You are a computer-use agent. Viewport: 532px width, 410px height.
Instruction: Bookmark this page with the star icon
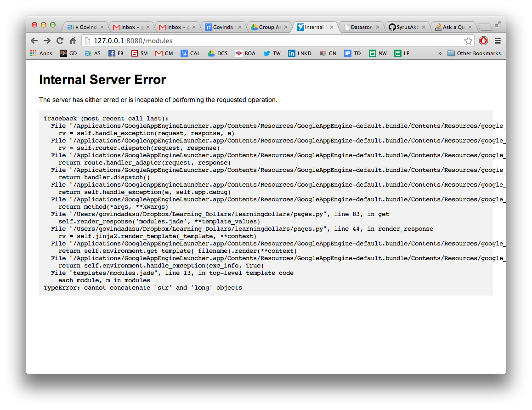468,41
